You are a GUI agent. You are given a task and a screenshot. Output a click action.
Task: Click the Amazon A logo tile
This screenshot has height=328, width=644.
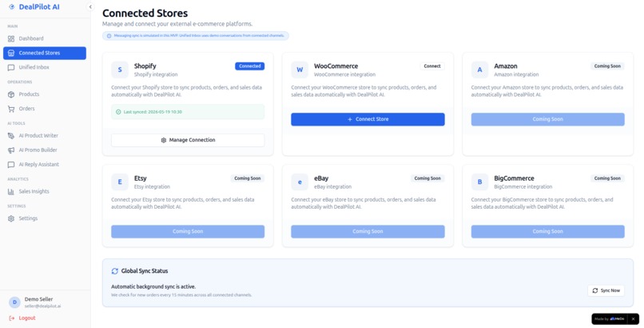point(479,70)
